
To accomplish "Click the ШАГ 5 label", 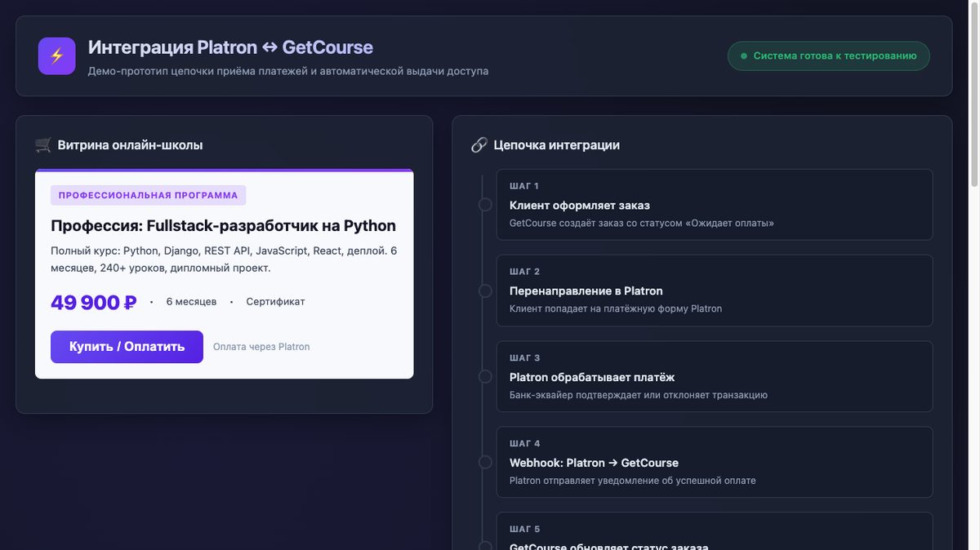I will click(524, 530).
